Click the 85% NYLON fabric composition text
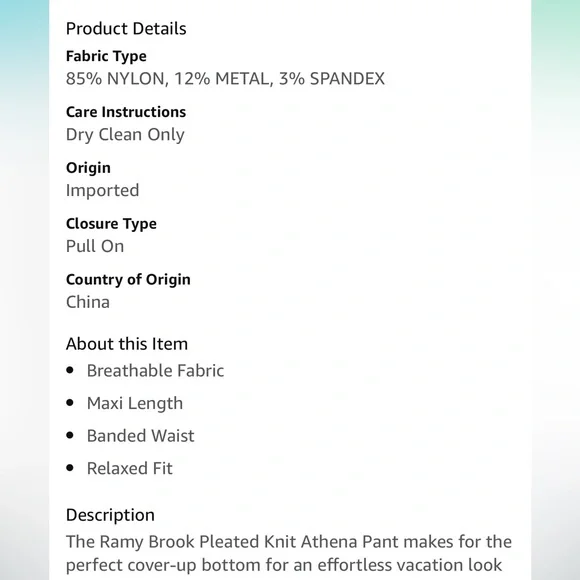 [225, 79]
